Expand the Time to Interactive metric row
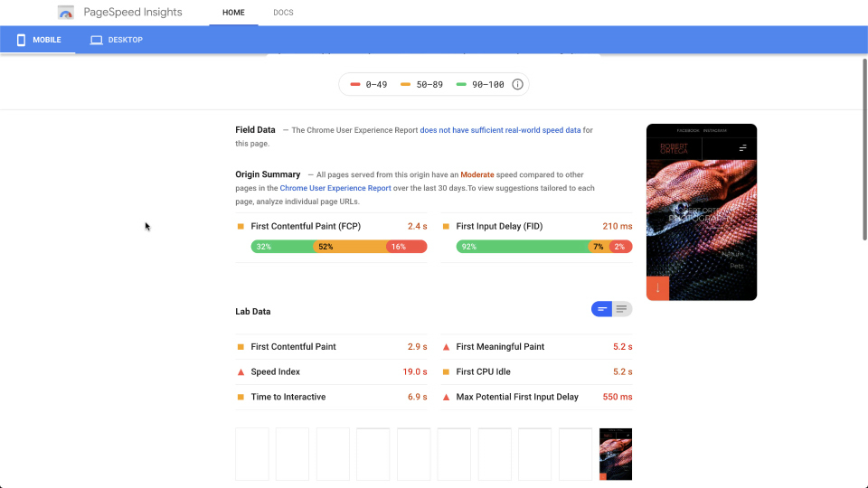The image size is (868, 488). (x=331, y=397)
